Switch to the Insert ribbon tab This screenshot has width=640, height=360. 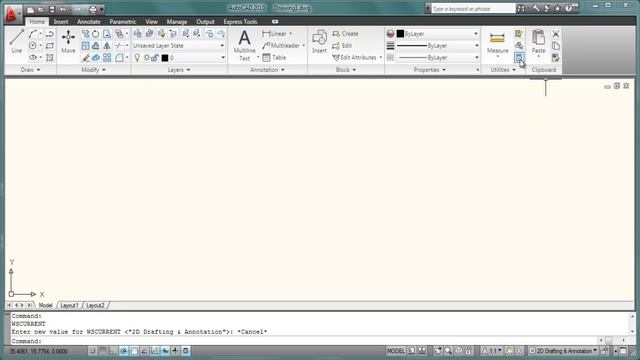click(x=61, y=22)
